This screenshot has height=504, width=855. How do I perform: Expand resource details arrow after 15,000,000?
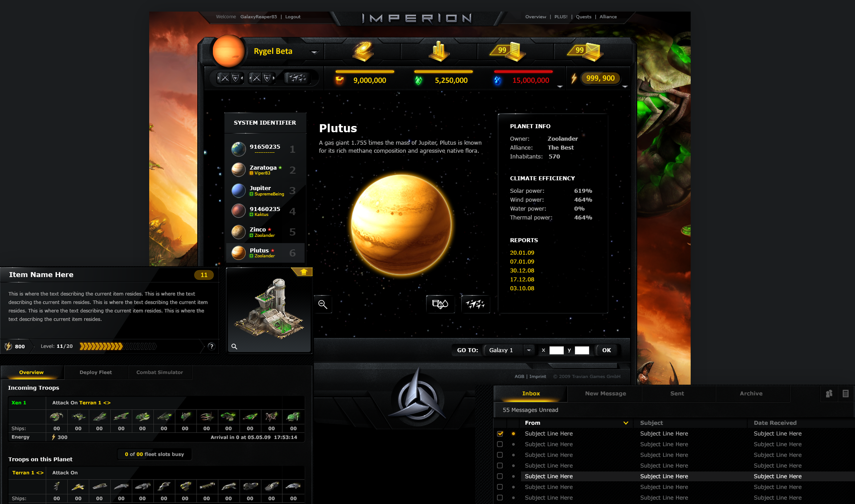[560, 87]
